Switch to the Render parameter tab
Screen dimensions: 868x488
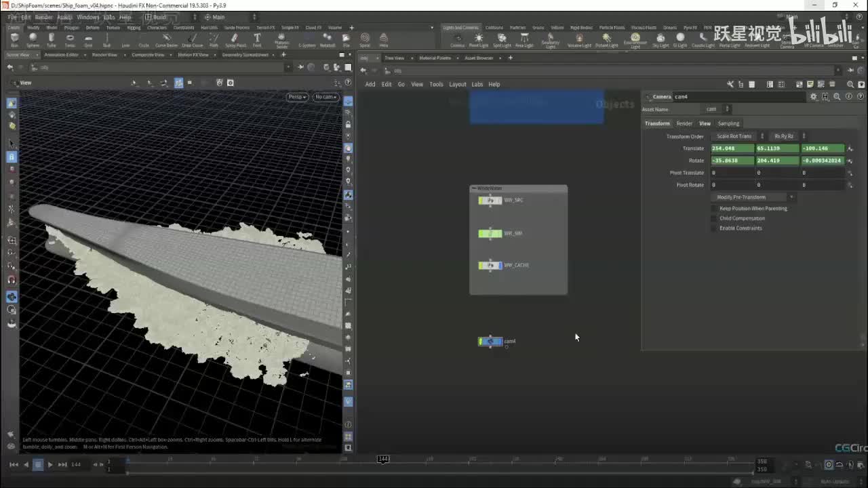tap(684, 123)
